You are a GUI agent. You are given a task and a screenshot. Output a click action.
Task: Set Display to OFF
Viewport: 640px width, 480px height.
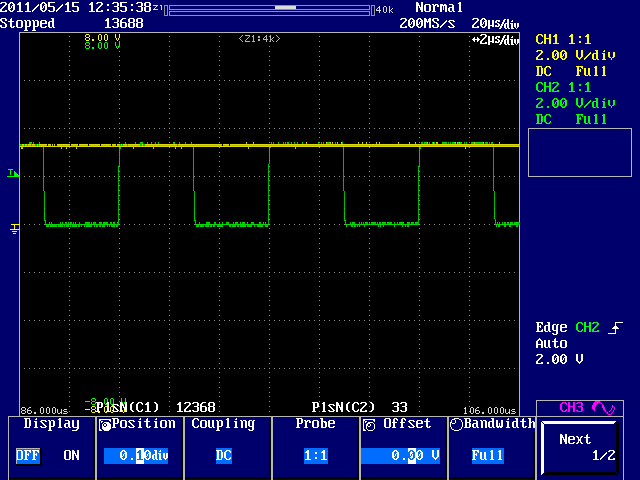(x=27, y=455)
